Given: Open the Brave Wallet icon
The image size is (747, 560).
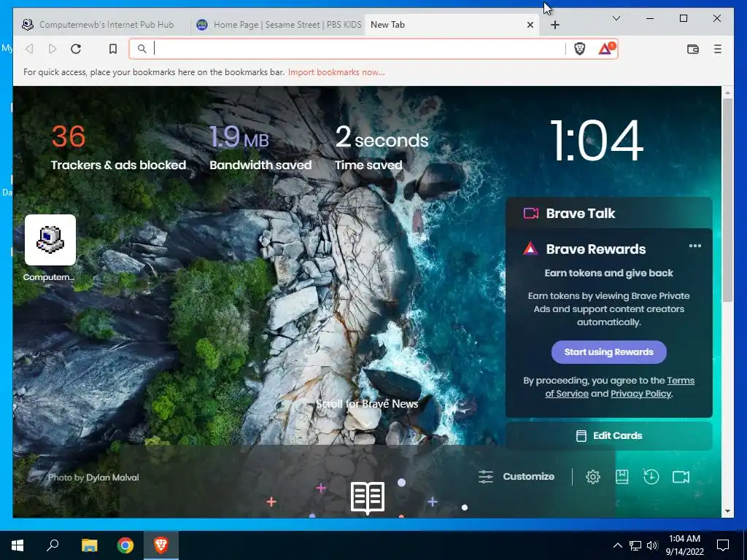Looking at the screenshot, I should click(693, 49).
